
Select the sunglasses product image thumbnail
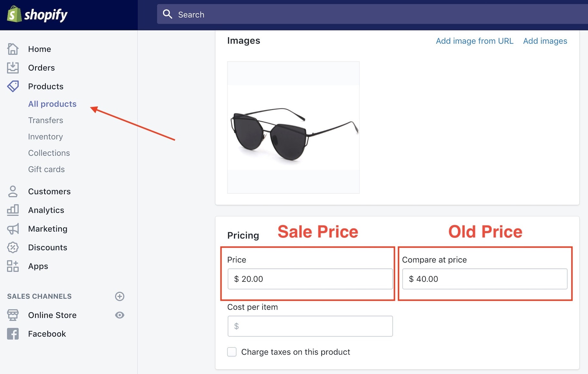tap(293, 128)
